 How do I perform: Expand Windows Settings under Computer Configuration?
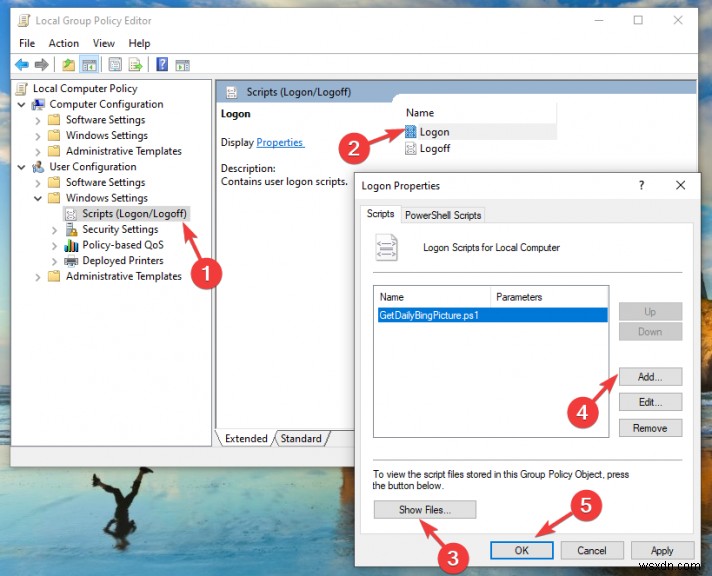[38, 136]
